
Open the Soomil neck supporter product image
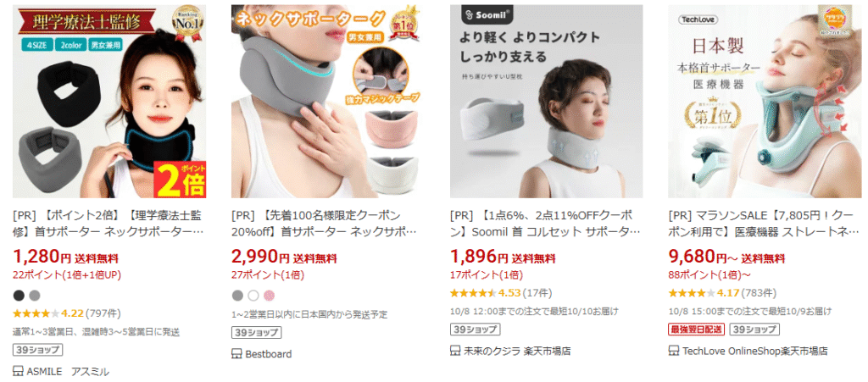[547, 101]
